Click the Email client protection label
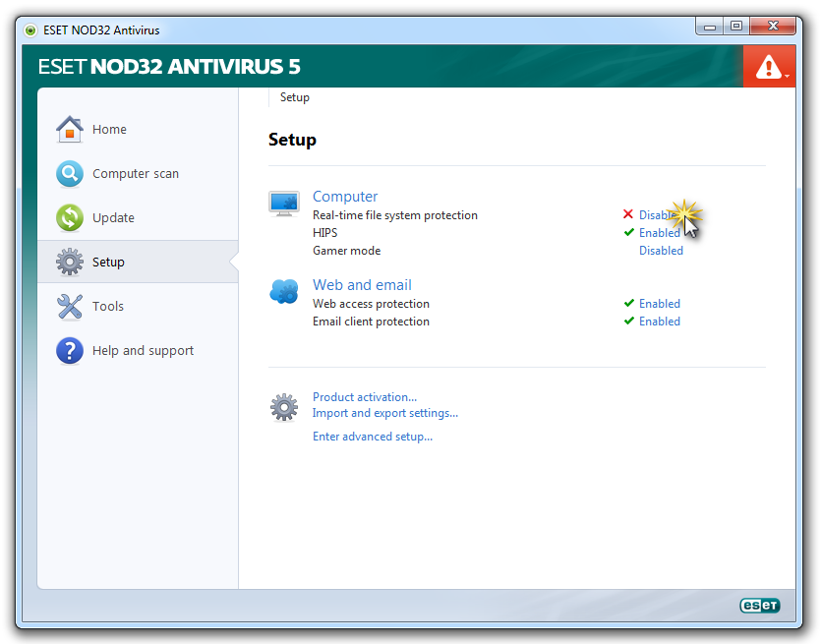The image size is (821, 644). [x=371, y=322]
